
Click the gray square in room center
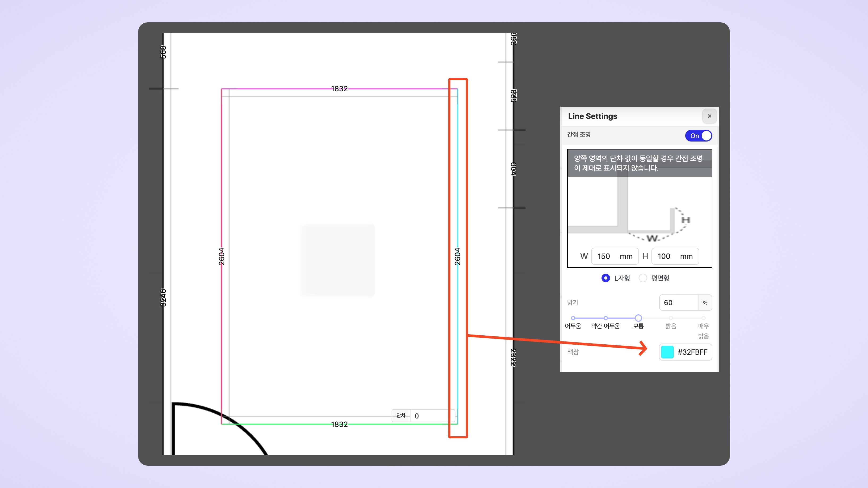[337, 260]
